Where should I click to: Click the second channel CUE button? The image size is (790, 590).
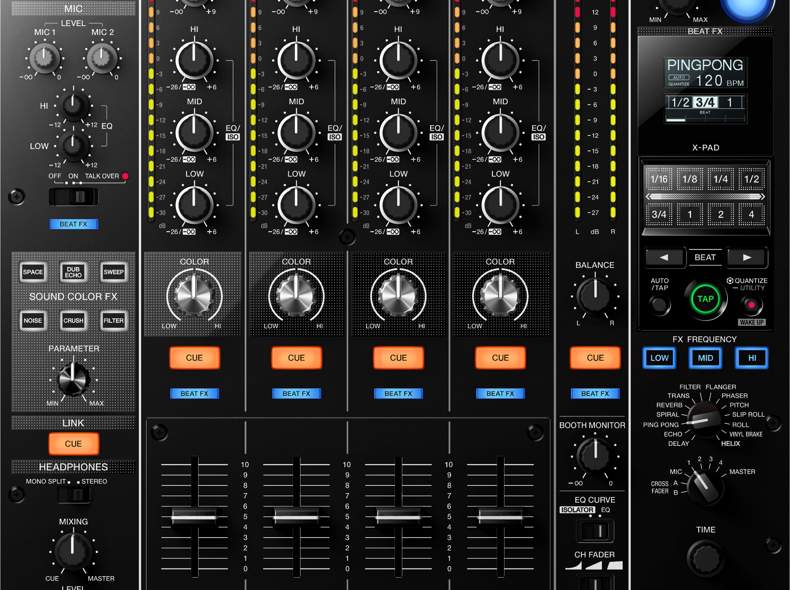coord(296,358)
